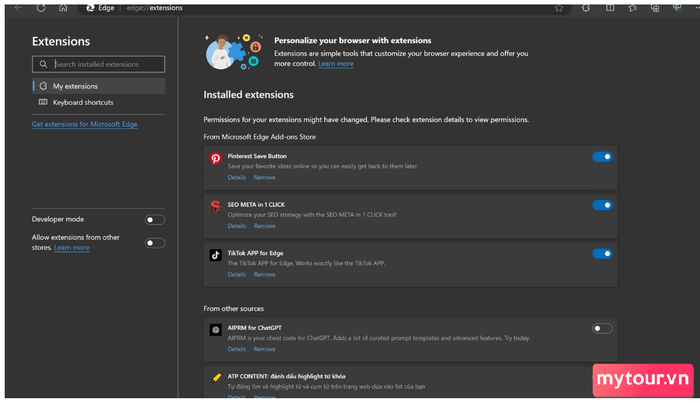Click the Keyboard shortcuts keyboard icon
This screenshot has height=405, width=700.
click(43, 102)
